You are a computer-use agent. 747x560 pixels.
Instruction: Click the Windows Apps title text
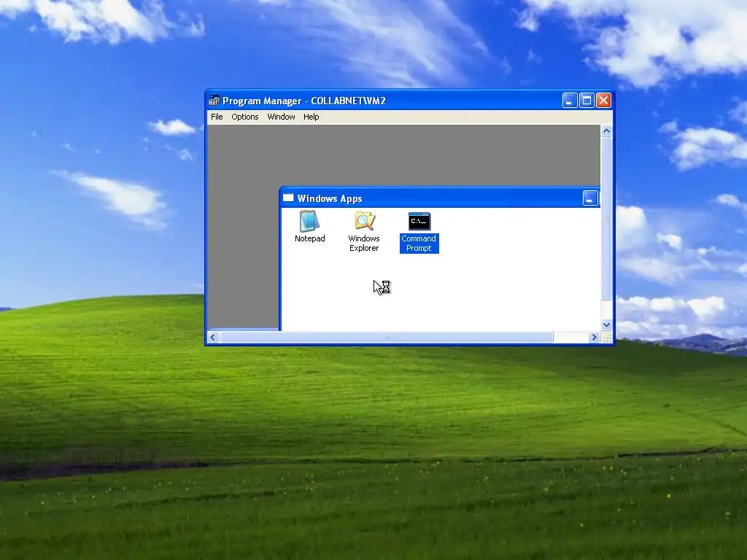click(330, 198)
